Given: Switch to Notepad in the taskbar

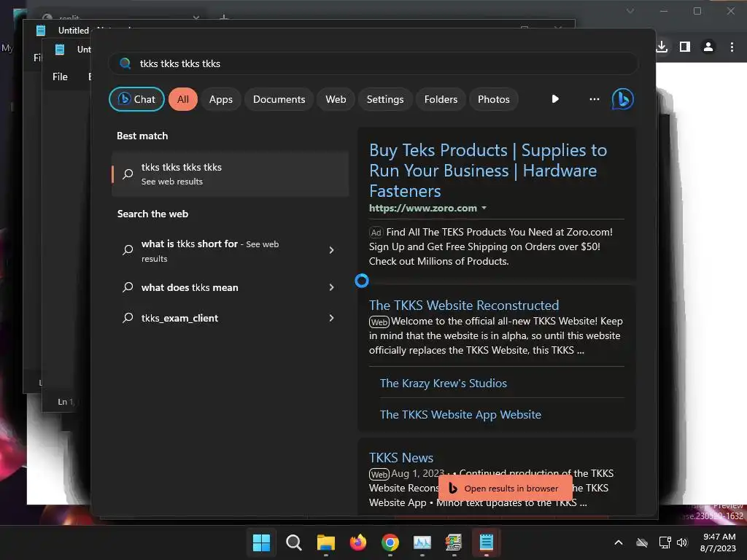Looking at the screenshot, I should (486, 542).
